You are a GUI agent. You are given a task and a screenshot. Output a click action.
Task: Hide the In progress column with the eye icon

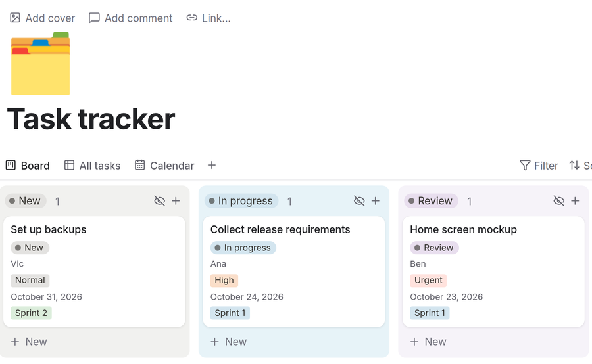coord(359,201)
